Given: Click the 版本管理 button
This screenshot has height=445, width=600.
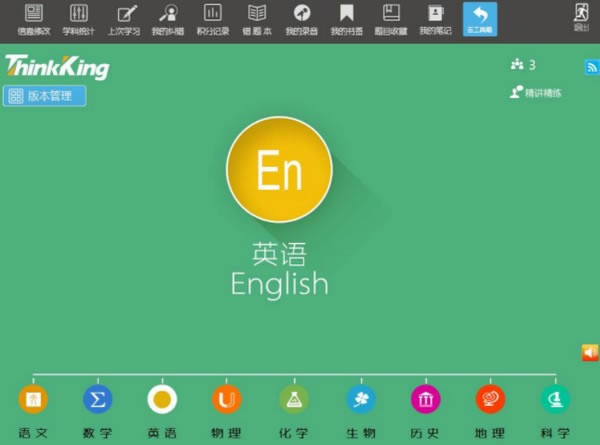Looking at the screenshot, I should coord(45,96).
